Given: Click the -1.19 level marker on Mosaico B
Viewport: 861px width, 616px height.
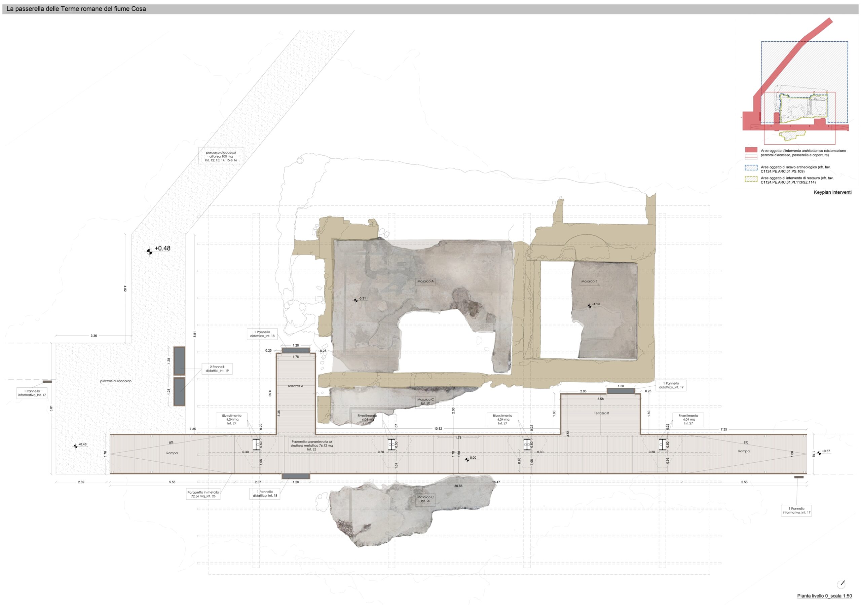Looking at the screenshot, I should 589,306.
